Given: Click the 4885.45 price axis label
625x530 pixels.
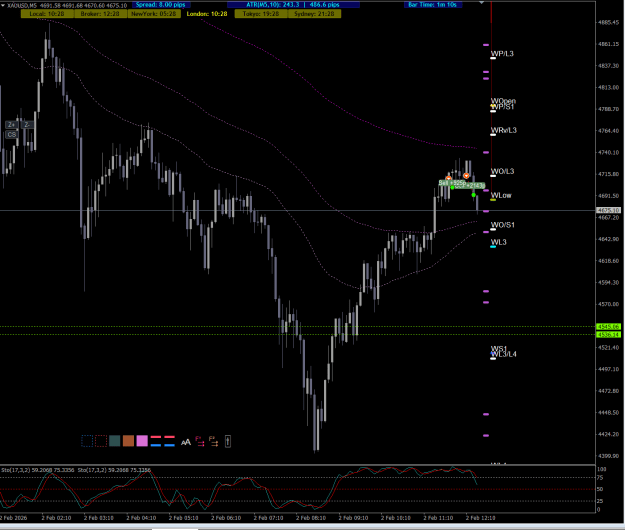Looking at the screenshot, I should [608, 22].
